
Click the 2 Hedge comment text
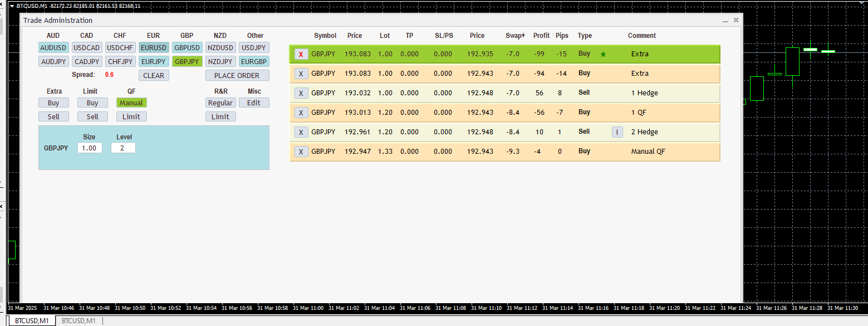coord(645,132)
